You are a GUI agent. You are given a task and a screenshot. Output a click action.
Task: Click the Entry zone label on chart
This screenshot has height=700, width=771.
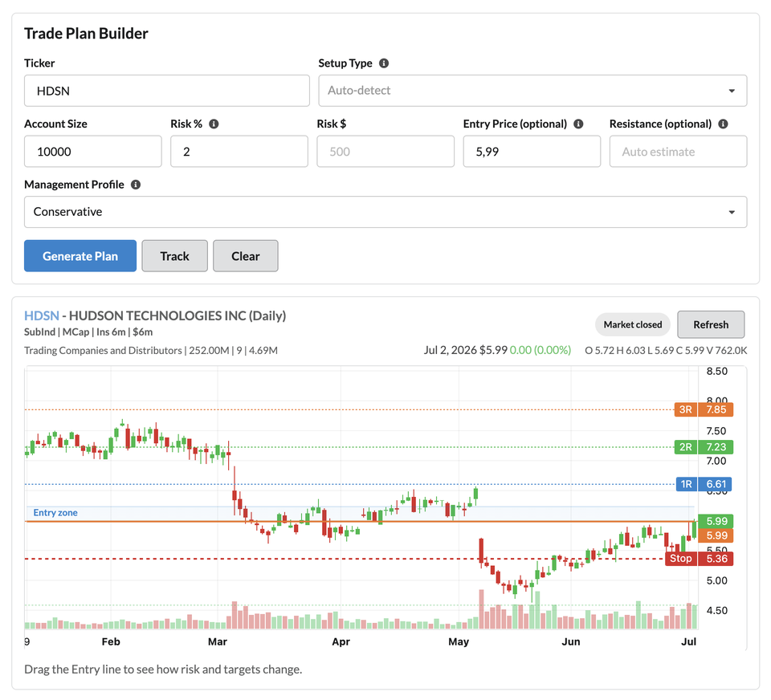pyautogui.click(x=55, y=513)
